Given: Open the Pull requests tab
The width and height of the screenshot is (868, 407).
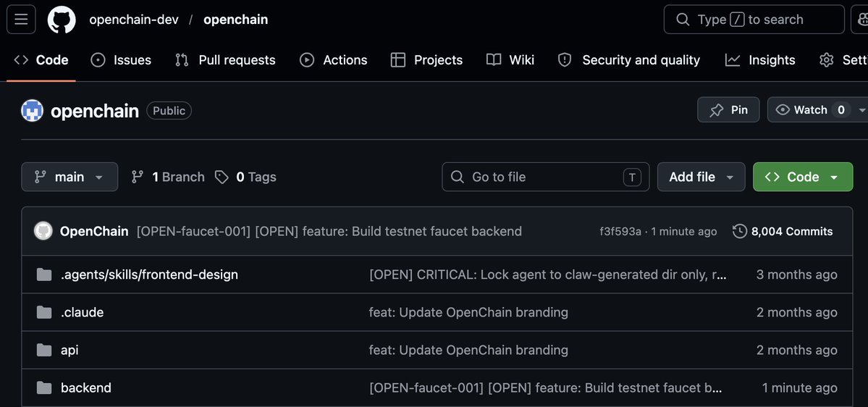Looking at the screenshot, I should coord(225,60).
